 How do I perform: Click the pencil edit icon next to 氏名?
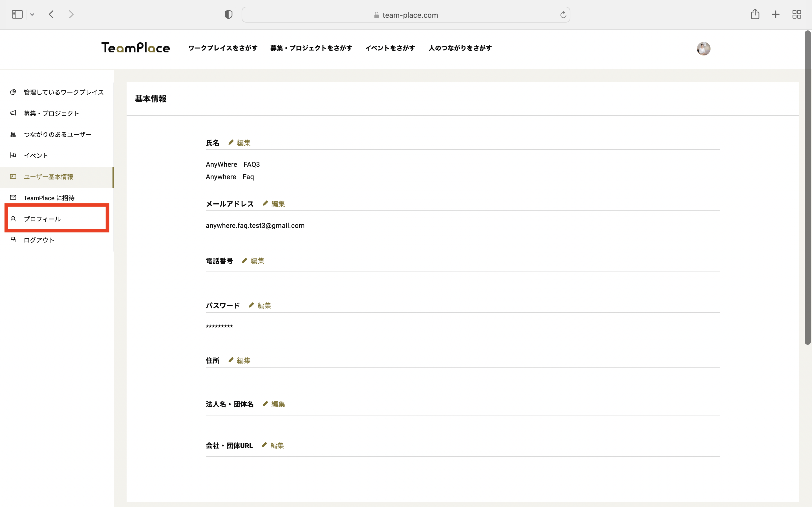(231, 143)
